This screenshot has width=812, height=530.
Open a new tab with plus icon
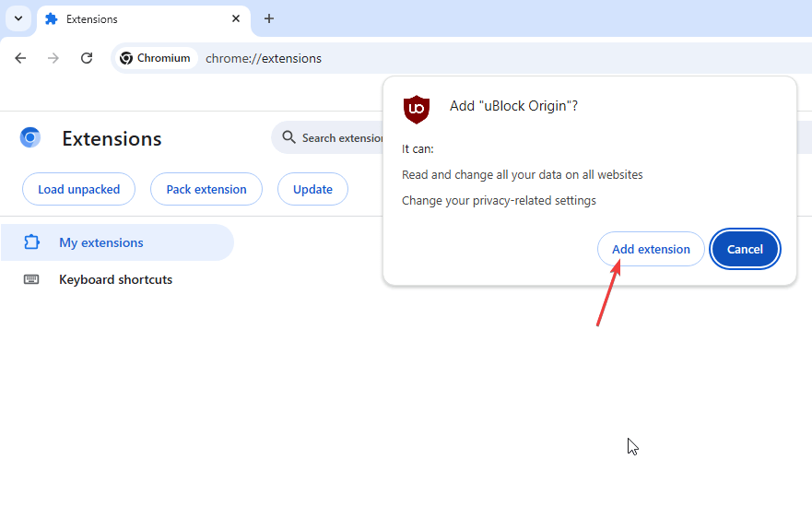[269, 19]
